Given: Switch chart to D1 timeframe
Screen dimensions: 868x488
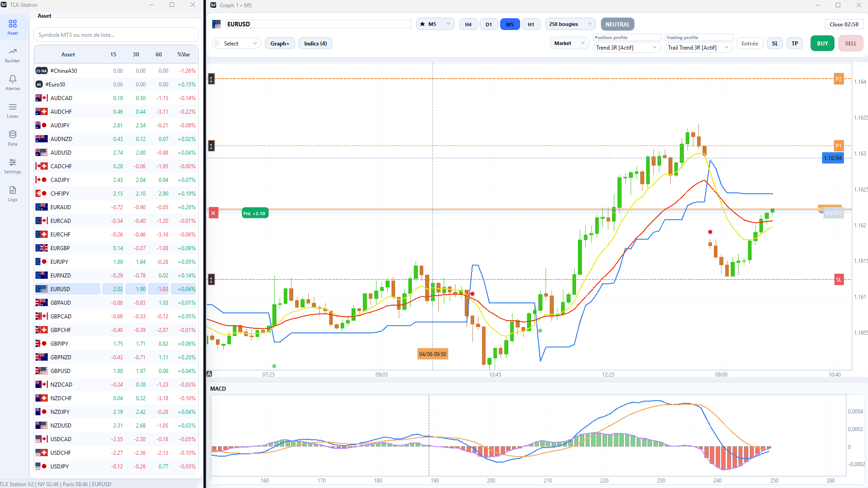Looking at the screenshot, I should click(x=488, y=25).
